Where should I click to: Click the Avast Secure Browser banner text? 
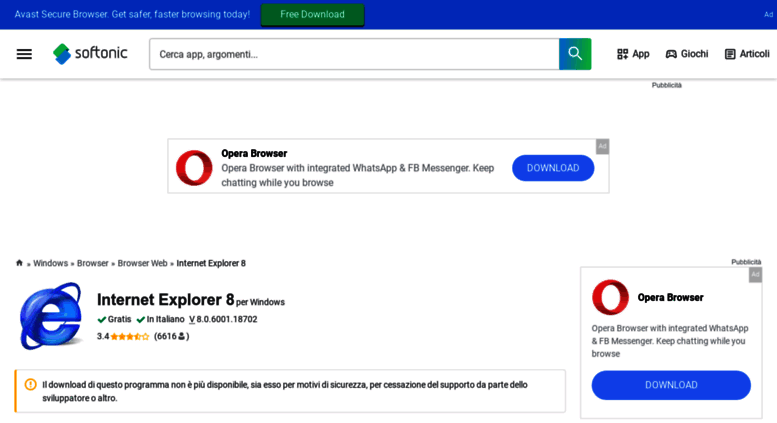pyautogui.click(x=132, y=14)
